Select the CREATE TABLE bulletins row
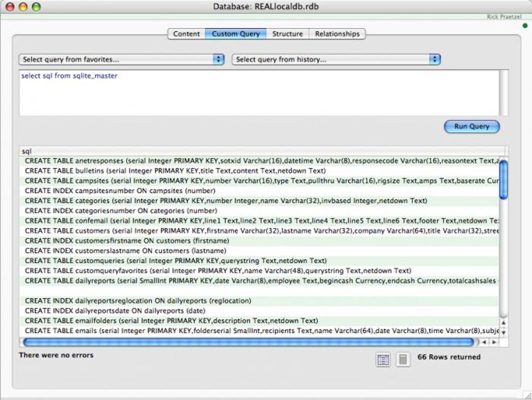 [259, 171]
